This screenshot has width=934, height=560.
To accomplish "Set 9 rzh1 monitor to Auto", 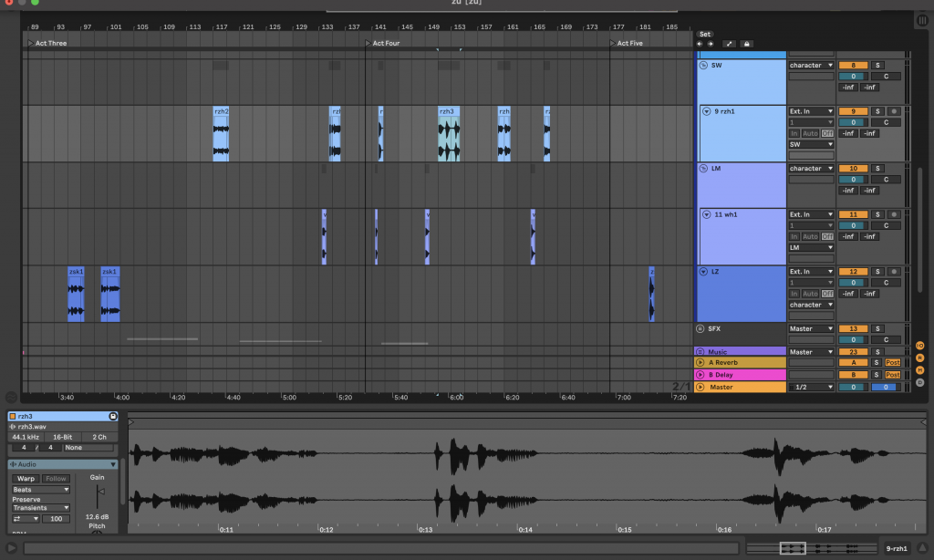I will 810,133.
